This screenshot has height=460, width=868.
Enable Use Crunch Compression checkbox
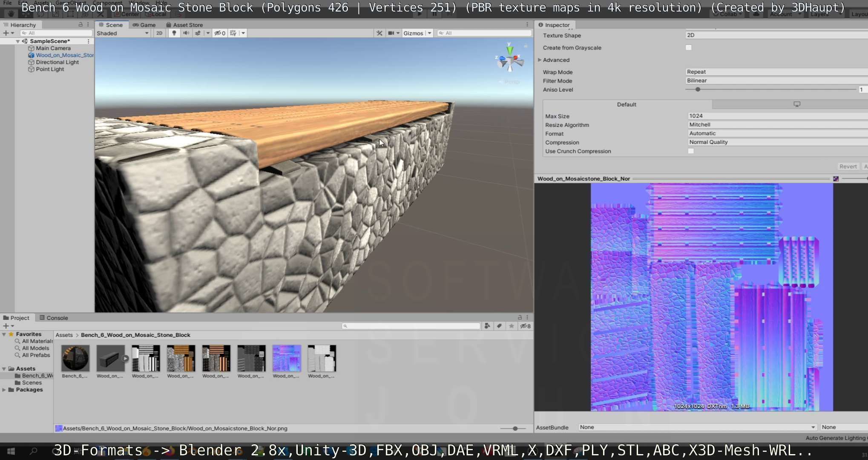point(691,151)
